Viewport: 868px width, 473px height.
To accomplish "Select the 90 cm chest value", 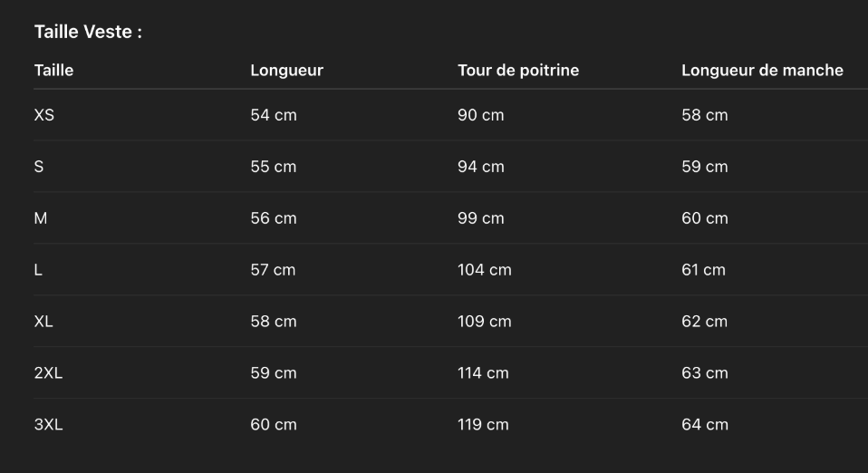I will (x=480, y=115).
